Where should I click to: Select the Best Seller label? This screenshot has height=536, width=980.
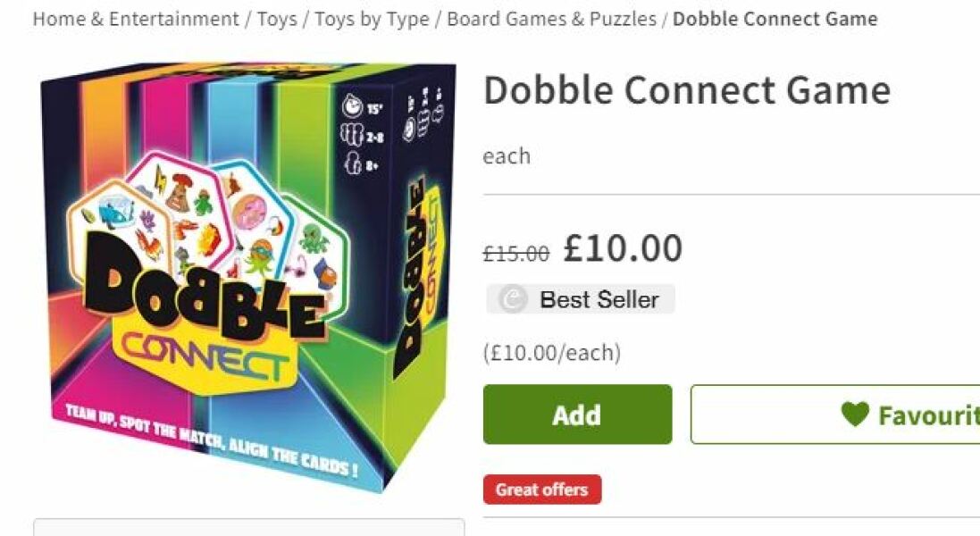pos(599,300)
